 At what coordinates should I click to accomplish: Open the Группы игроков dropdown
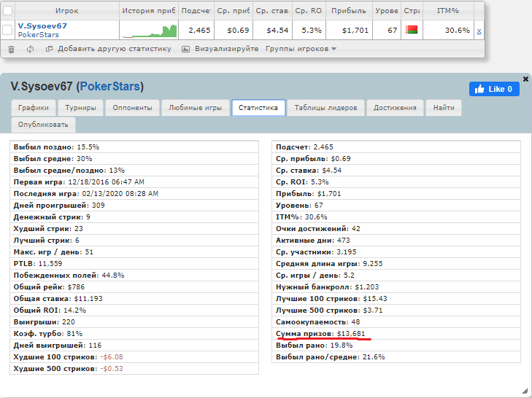301,49
